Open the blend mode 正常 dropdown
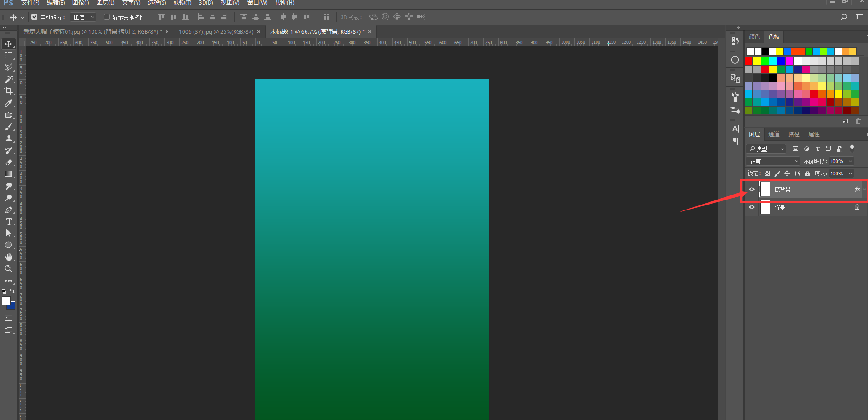Image resolution: width=868 pixels, height=420 pixels. point(773,161)
